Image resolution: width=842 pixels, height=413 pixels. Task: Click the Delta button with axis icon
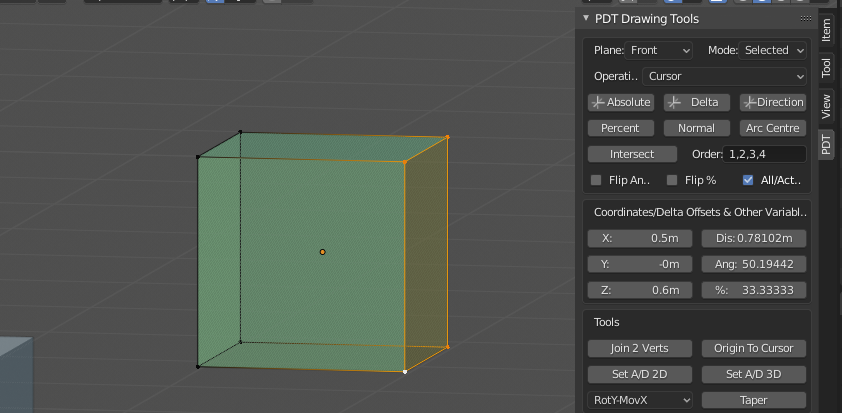pos(696,102)
